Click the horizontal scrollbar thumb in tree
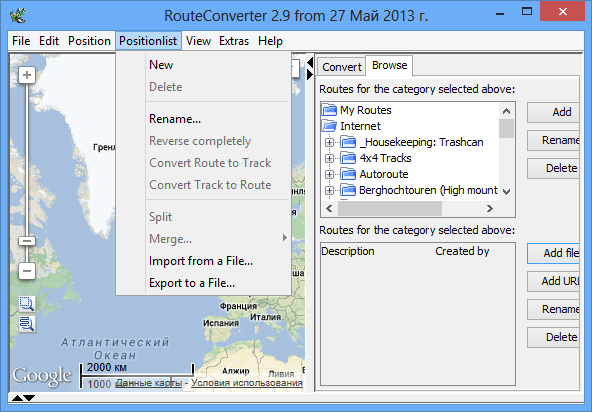592x412 pixels. 390,208
